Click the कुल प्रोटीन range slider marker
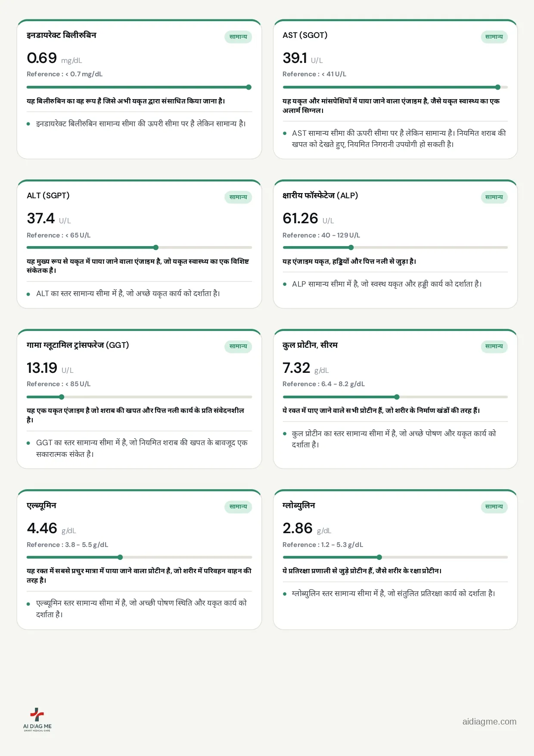 click(x=397, y=397)
